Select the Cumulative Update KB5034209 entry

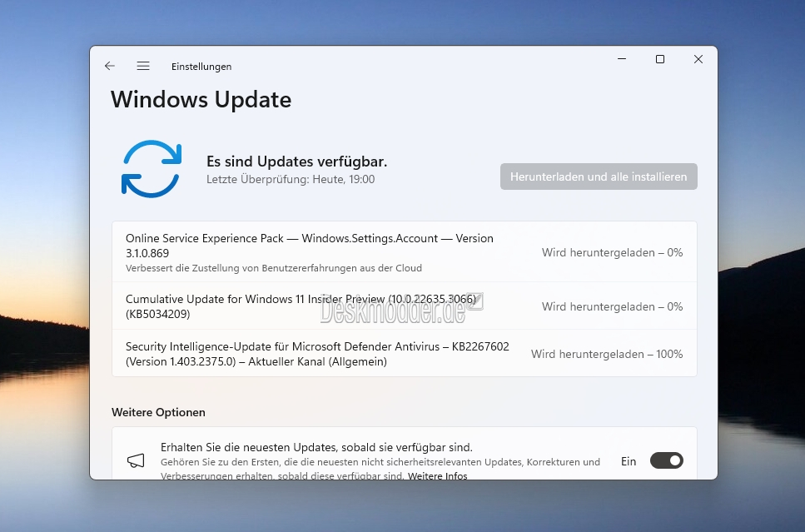click(x=404, y=306)
